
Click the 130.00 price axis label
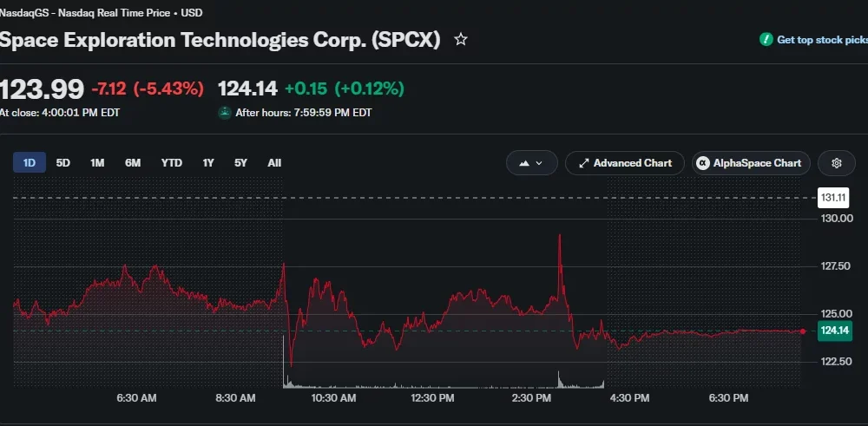[x=837, y=218]
